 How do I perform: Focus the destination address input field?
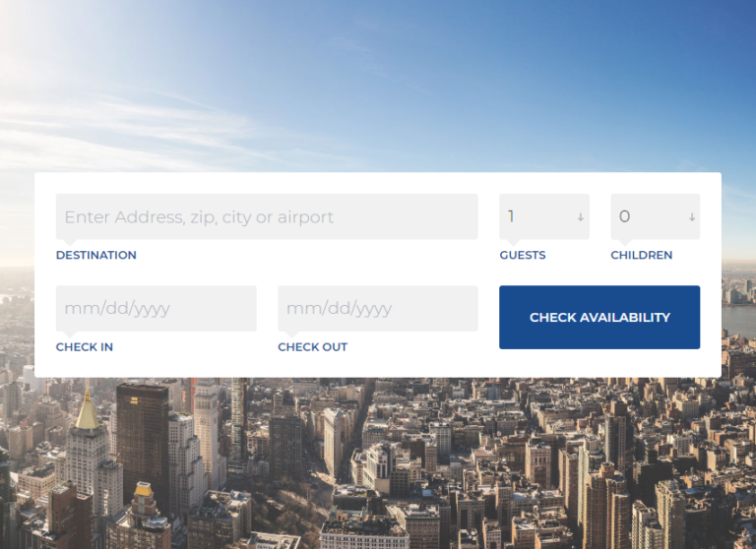point(267,216)
